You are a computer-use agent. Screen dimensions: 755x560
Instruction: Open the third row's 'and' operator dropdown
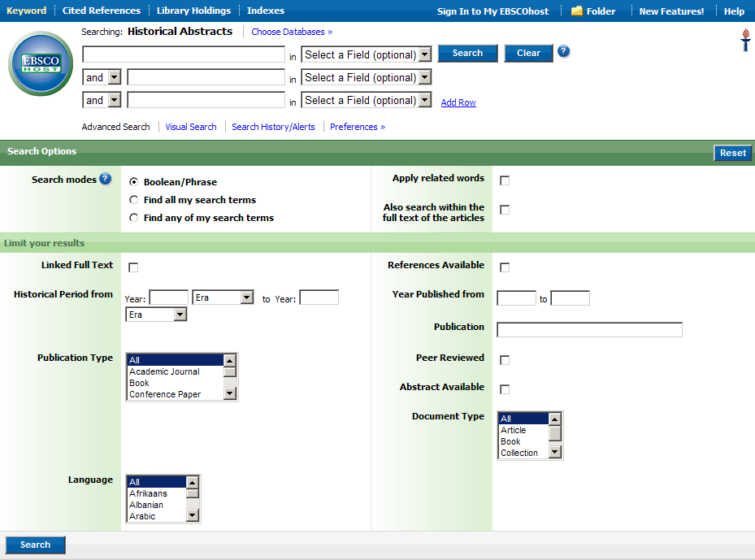102,100
